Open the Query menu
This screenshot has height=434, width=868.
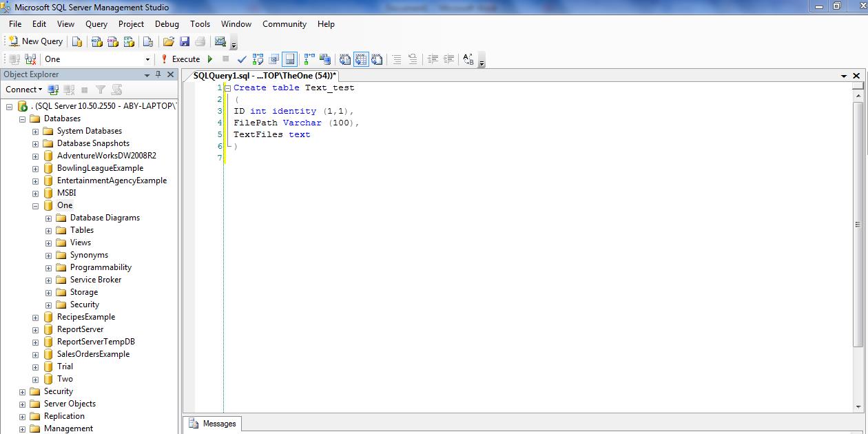click(x=96, y=23)
